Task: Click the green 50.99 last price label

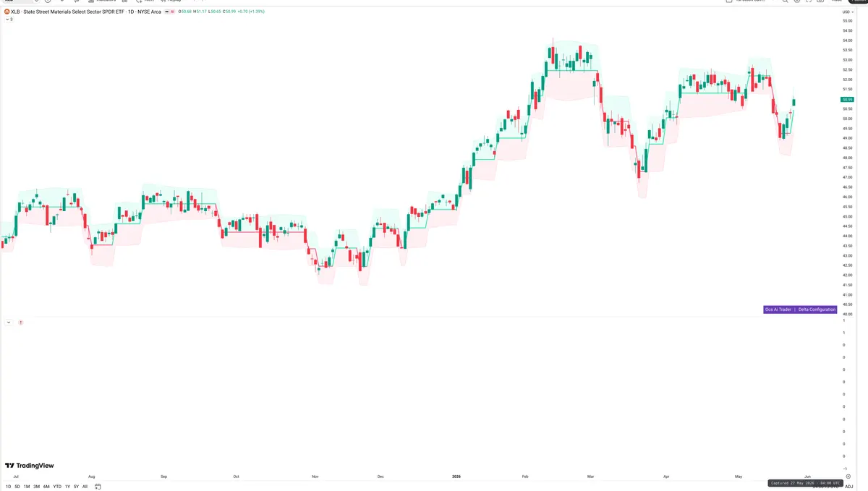Action: click(847, 99)
